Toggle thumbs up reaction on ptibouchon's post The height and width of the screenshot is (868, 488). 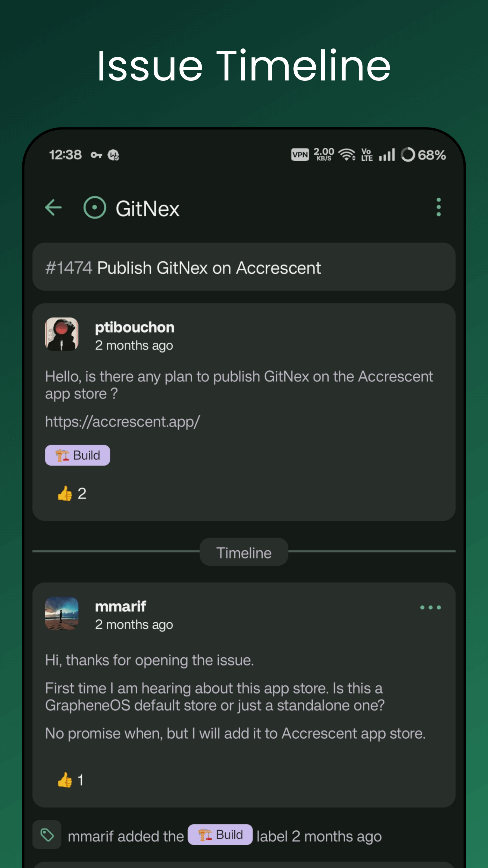pyautogui.click(x=72, y=494)
